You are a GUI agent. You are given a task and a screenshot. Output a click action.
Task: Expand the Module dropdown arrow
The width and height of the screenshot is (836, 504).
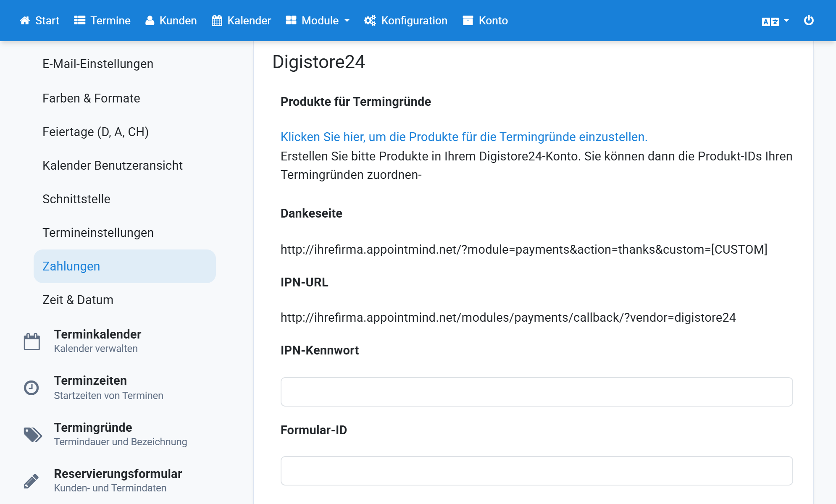[x=347, y=21]
